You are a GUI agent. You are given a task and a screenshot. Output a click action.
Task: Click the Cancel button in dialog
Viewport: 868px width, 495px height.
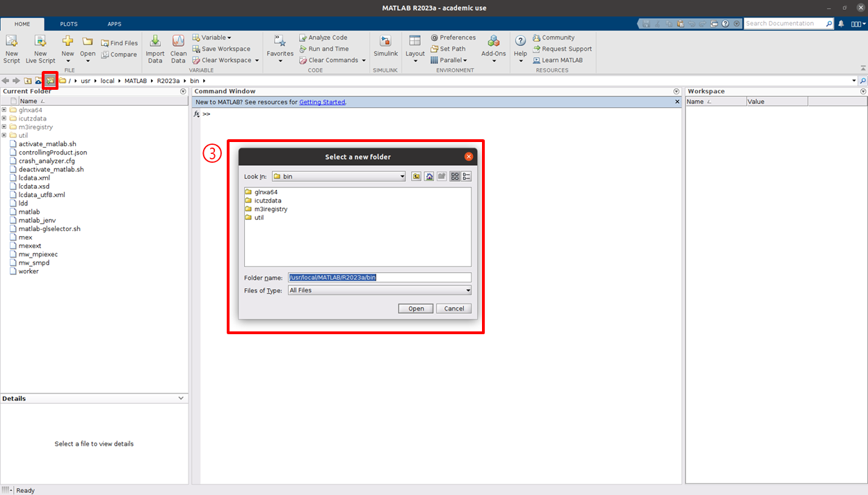tap(454, 308)
